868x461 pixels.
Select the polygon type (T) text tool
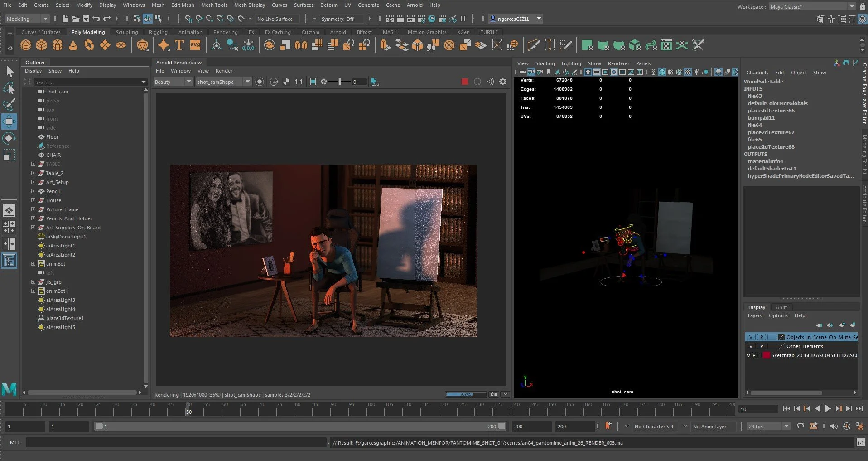tap(179, 45)
